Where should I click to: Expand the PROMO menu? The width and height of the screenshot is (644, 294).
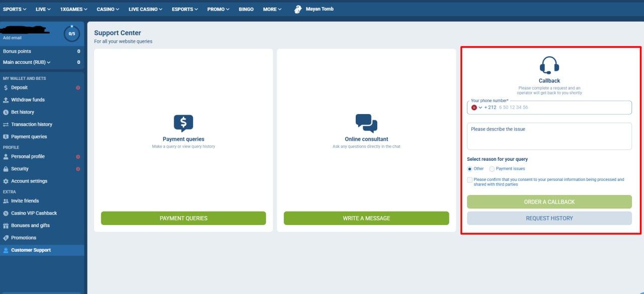pyautogui.click(x=218, y=9)
